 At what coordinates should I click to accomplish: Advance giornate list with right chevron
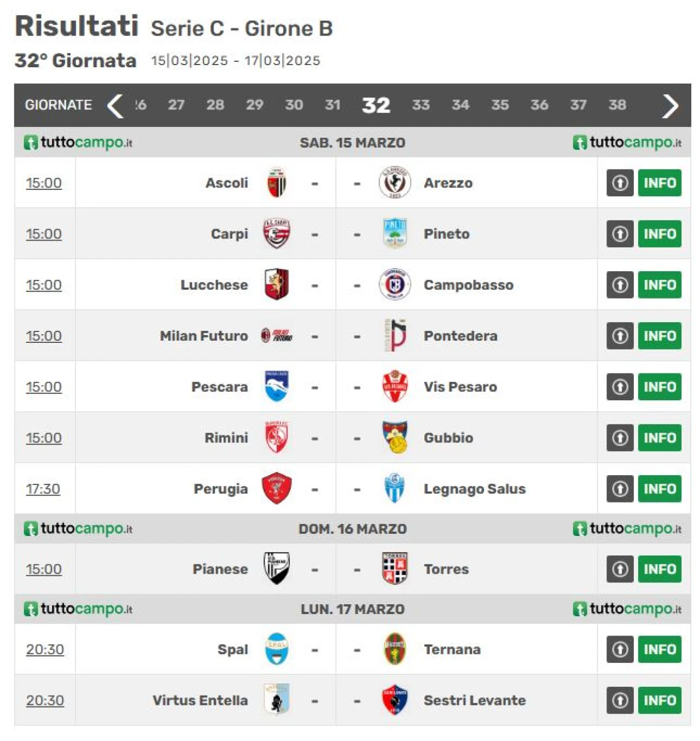pos(670,106)
